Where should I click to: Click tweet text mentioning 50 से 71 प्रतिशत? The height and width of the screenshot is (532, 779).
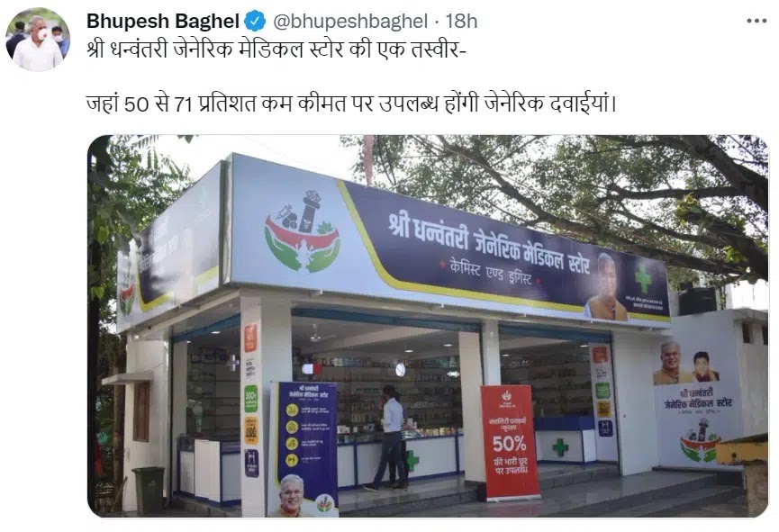click(351, 104)
